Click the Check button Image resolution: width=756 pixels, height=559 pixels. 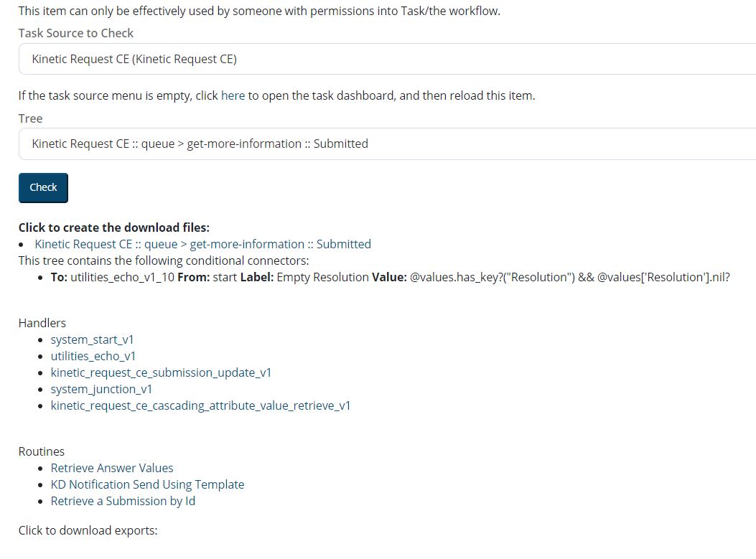click(43, 187)
